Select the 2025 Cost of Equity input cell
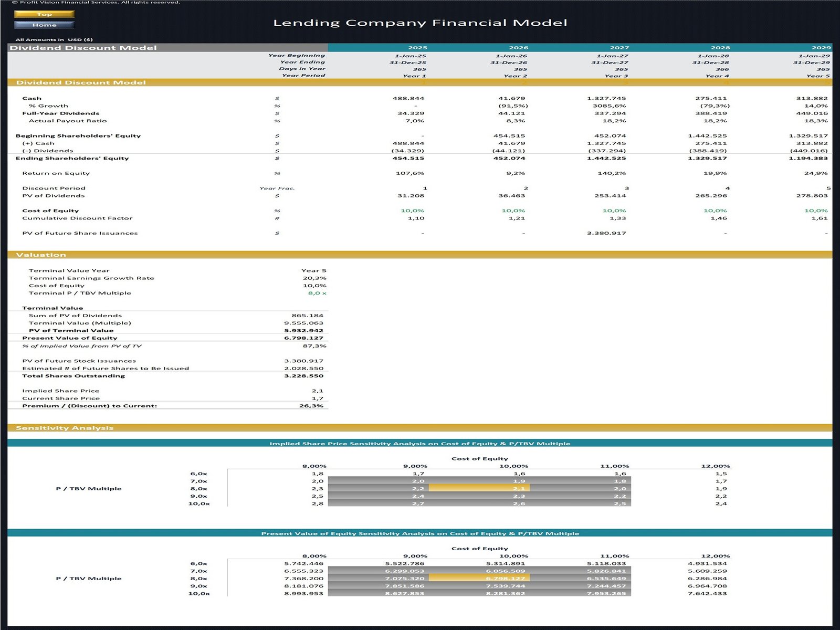Screen dimensions: 840x630 point(412,211)
